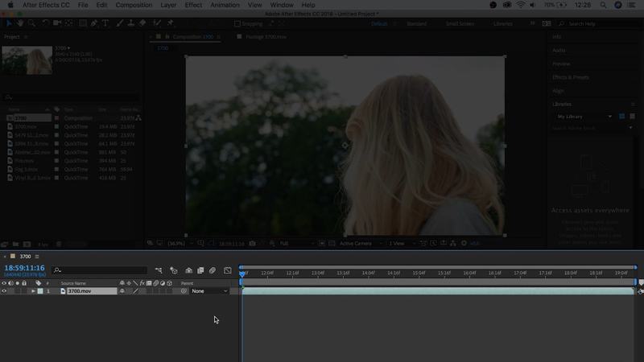
Task: Click the volume icon in the menu bar
Action: click(x=533, y=5)
